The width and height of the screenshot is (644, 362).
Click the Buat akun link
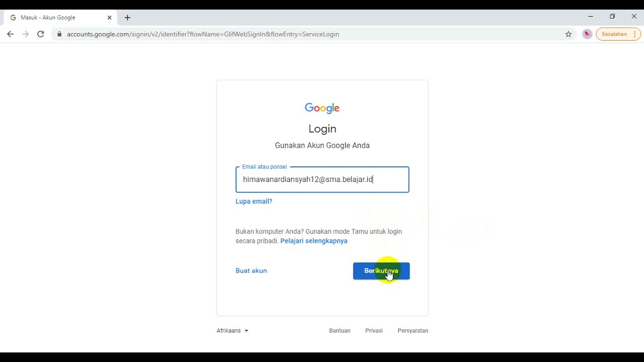pos(251,270)
